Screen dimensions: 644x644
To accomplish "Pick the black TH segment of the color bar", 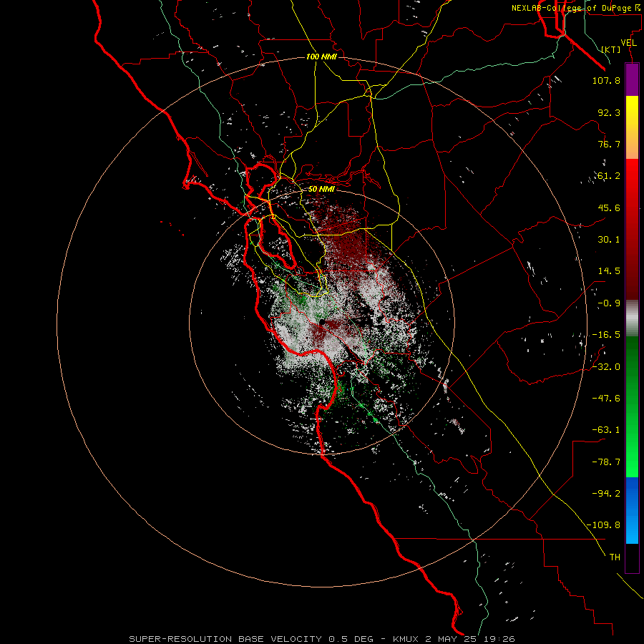I will coord(632,557).
